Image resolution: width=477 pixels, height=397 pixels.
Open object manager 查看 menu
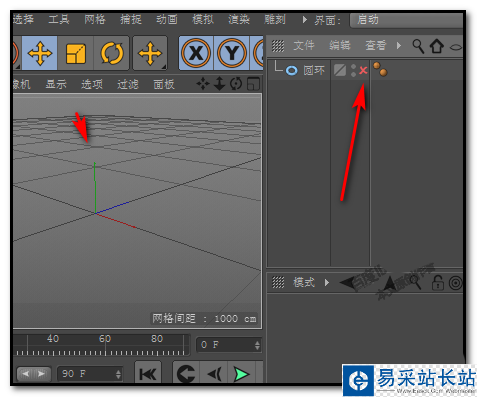pos(376,45)
